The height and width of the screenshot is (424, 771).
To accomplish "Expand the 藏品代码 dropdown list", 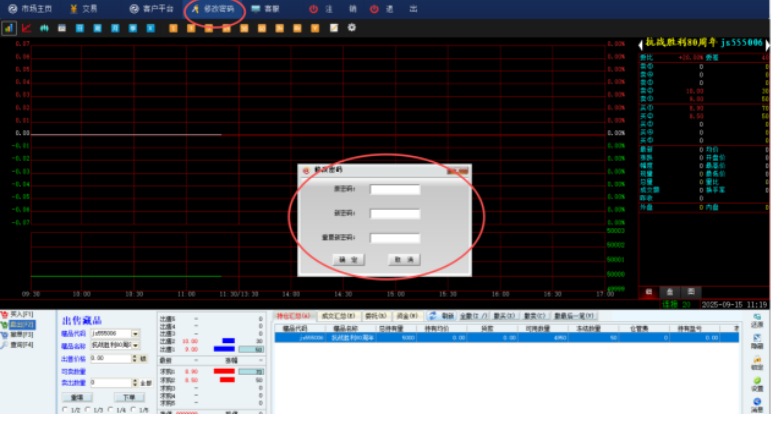I will coord(135,333).
